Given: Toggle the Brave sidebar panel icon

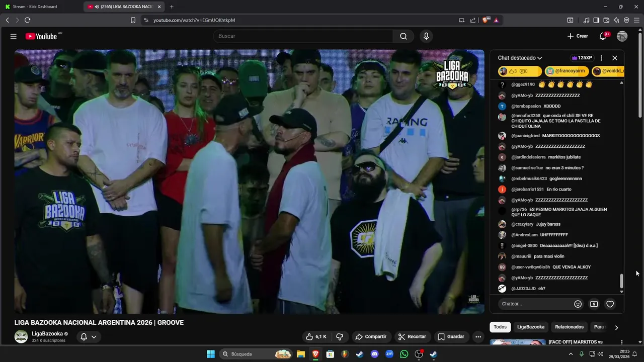Looking at the screenshot, I should pos(596,20).
